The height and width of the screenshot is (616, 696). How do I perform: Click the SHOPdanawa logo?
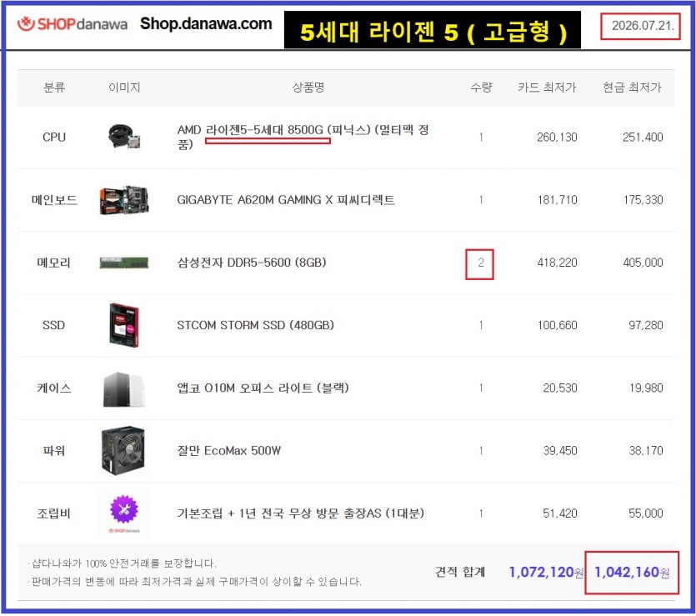73,23
